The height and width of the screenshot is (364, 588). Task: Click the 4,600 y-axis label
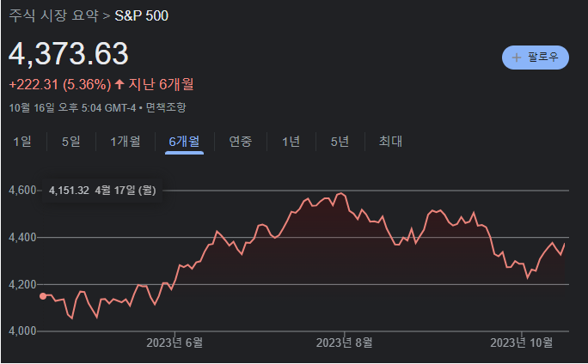22,191
